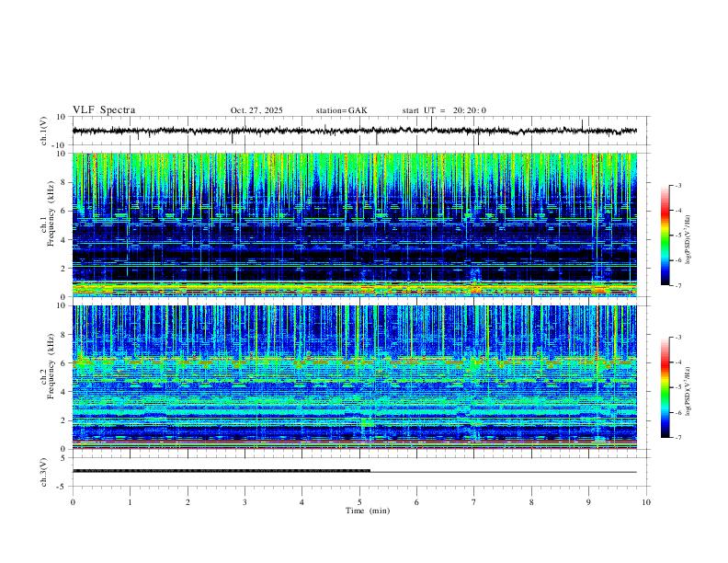This screenshot has height=563, width=728.
Task: Select the log(PSD) label beside ch.1 color bar
Action: point(688,240)
